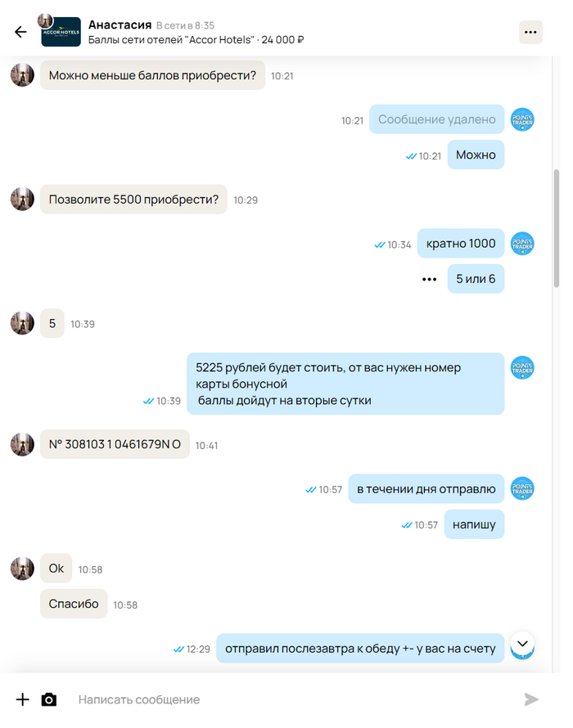This screenshot has height=728, width=573.
Task: Click Анастасия's avatar beside "Позволите 5500 приобрести?"
Action: coord(22,200)
